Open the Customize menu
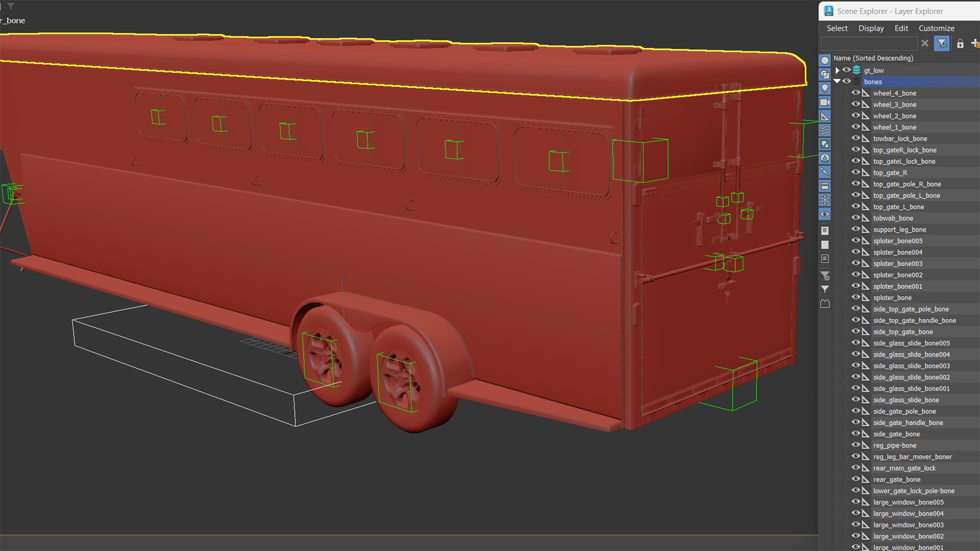 pos(936,29)
